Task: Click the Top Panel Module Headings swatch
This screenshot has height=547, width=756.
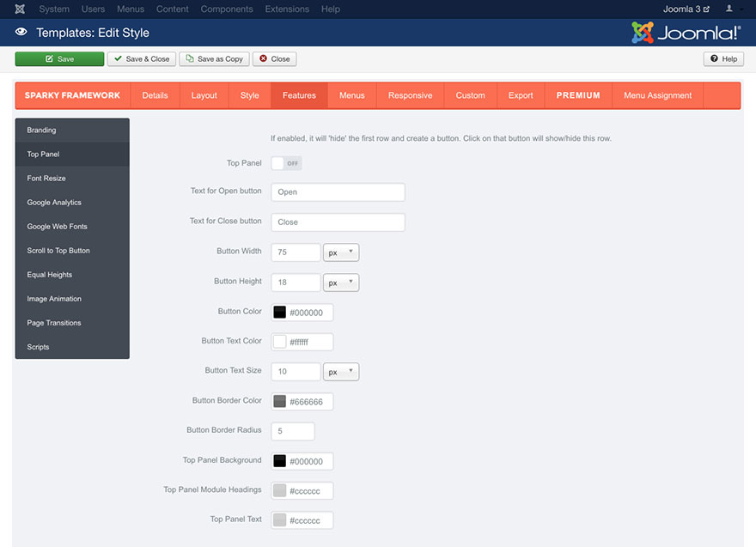Action: pyautogui.click(x=280, y=490)
